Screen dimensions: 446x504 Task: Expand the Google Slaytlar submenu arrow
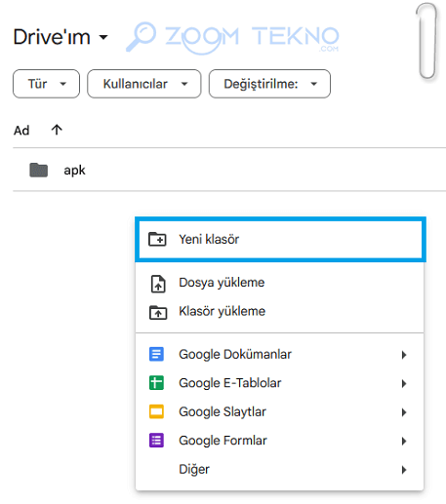click(404, 412)
